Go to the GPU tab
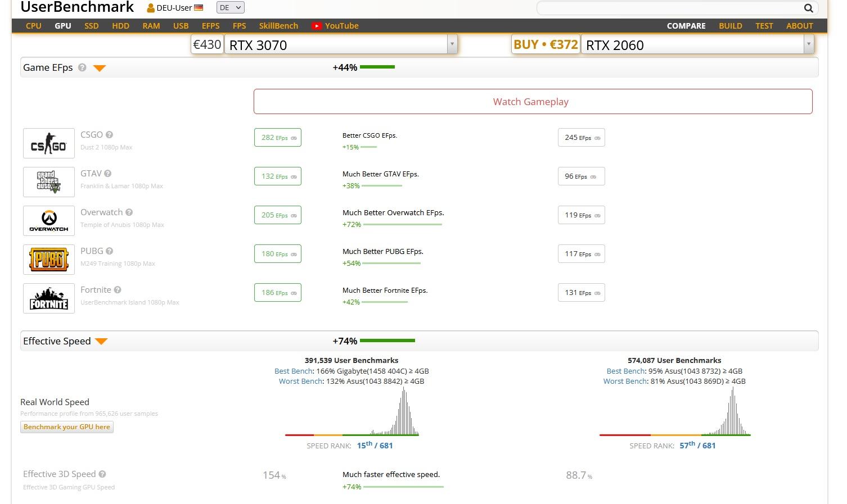This screenshot has height=504, width=847. 63,26
